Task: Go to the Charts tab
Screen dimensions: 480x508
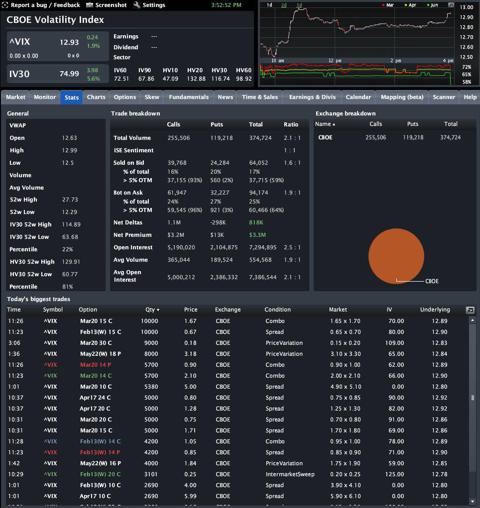Action: click(96, 97)
